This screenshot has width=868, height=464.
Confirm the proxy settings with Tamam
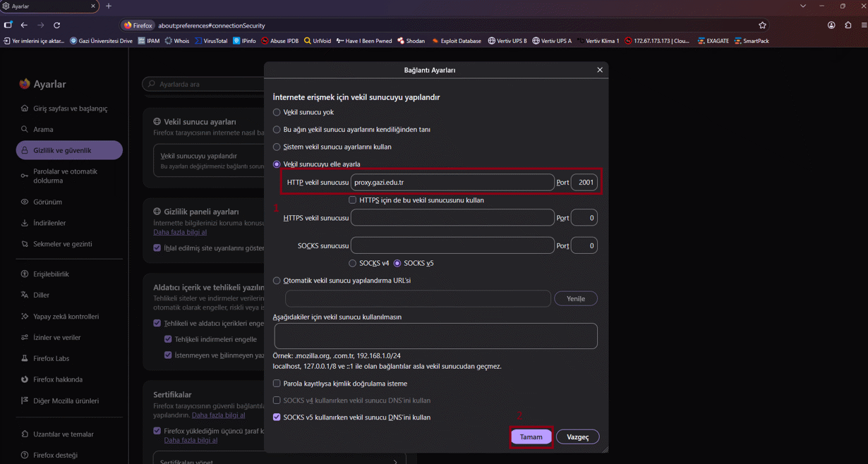click(531, 437)
